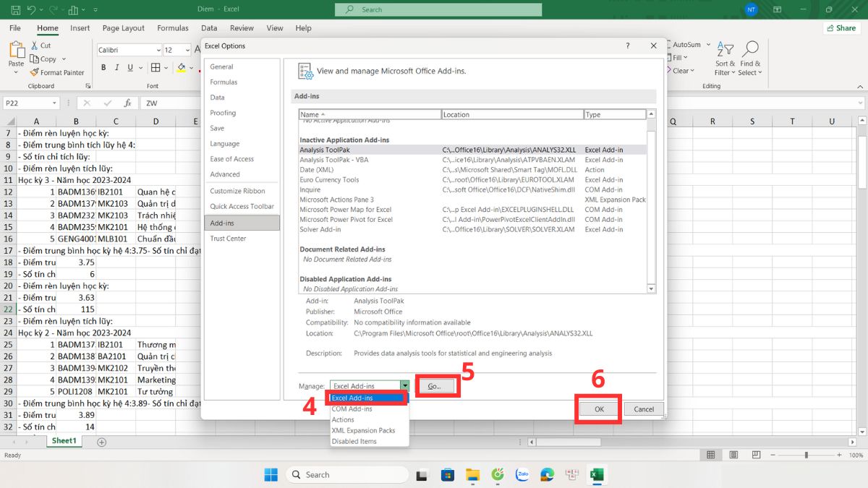Viewport: 868px width, 488px height.
Task: Click the Excel title bar Search box
Action: coord(438,9)
